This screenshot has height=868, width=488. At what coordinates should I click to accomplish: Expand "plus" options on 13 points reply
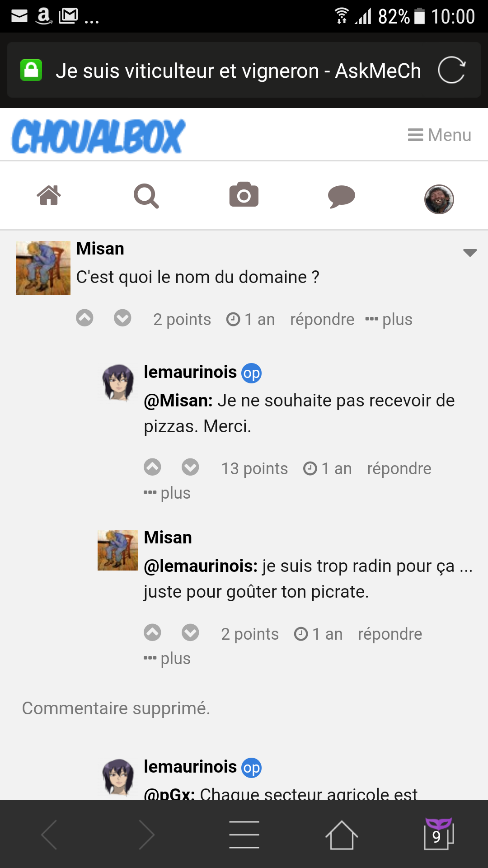(x=167, y=493)
